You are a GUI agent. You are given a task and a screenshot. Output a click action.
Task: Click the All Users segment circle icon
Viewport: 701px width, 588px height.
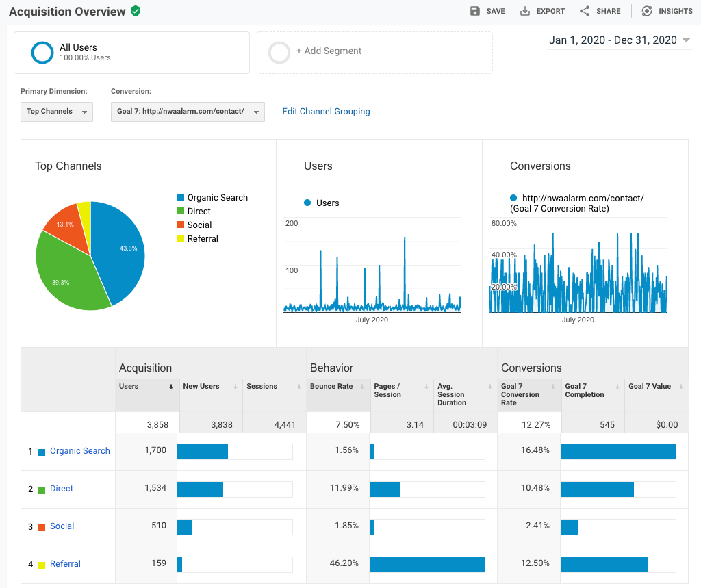tap(42, 53)
